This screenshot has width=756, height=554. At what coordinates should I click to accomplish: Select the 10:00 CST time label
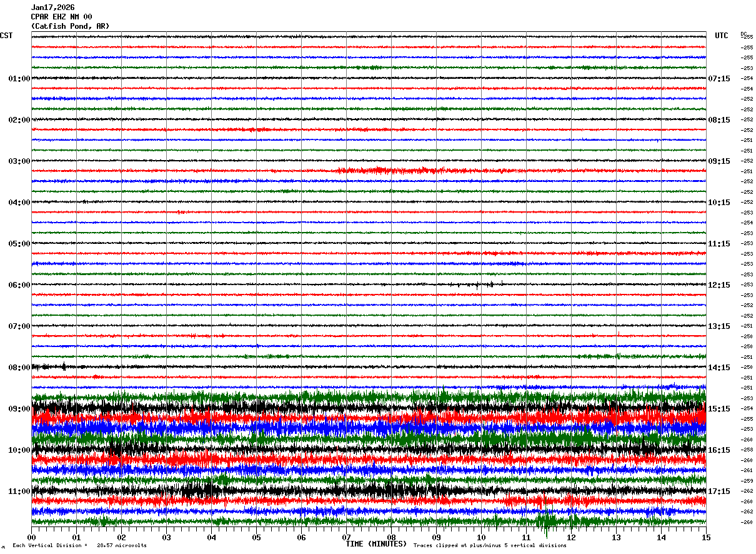19,450
